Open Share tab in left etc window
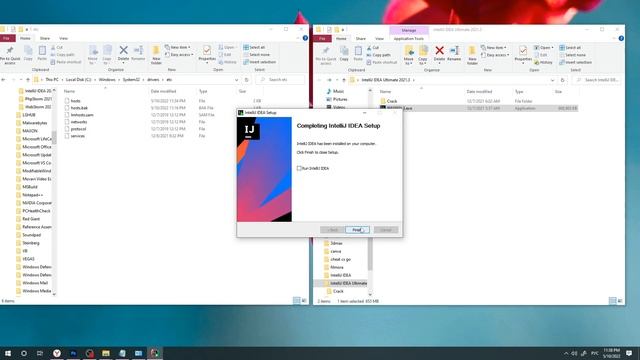Viewport: 640px width, 360px height. 44,38
